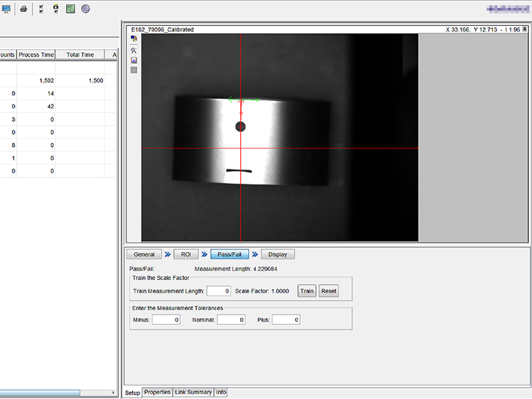This screenshot has height=399, width=532.
Task: Open the histogram image tool
Action: [134, 60]
